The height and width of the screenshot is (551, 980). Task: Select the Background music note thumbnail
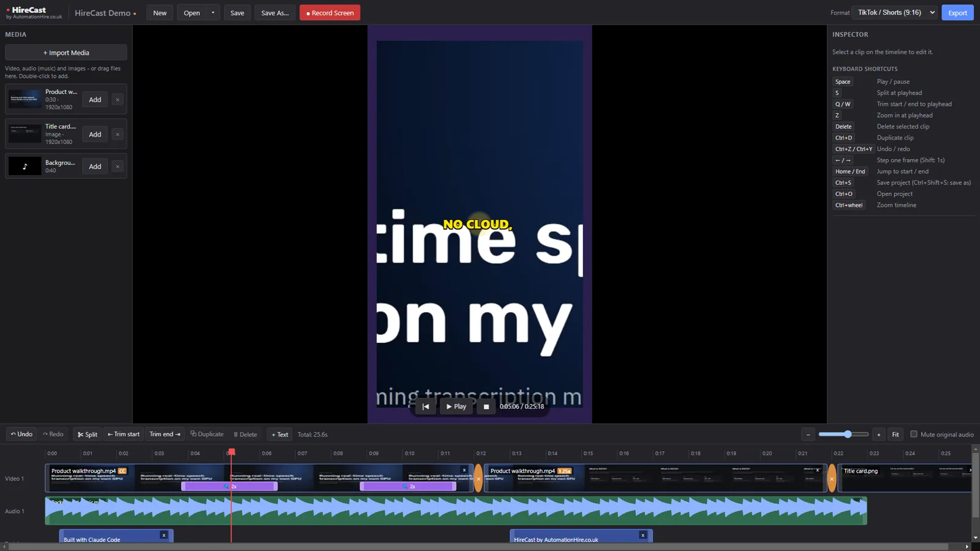pos(25,166)
